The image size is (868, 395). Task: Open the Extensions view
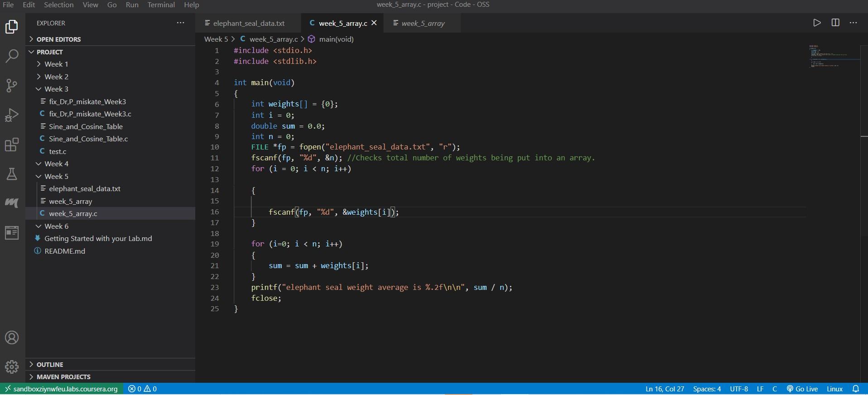click(x=12, y=145)
